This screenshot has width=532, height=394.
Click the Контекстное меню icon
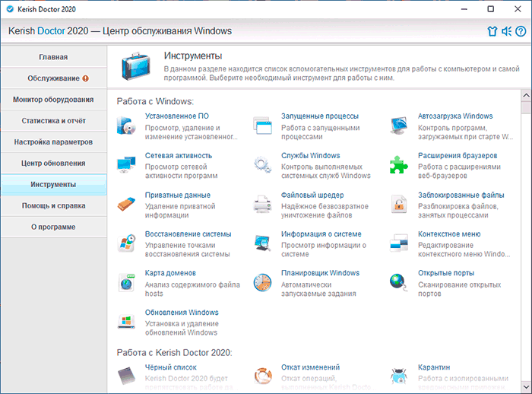pos(399,243)
